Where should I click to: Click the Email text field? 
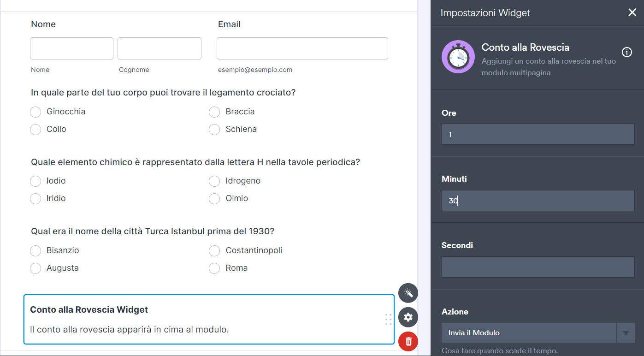(302, 48)
